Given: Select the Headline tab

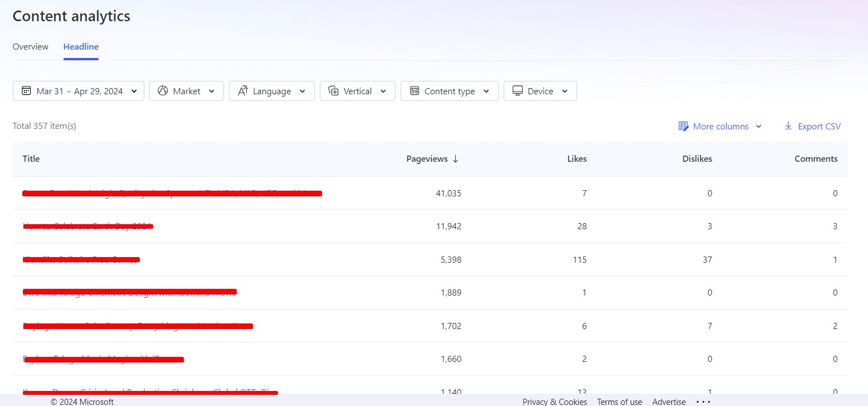Looking at the screenshot, I should pos(81,47).
